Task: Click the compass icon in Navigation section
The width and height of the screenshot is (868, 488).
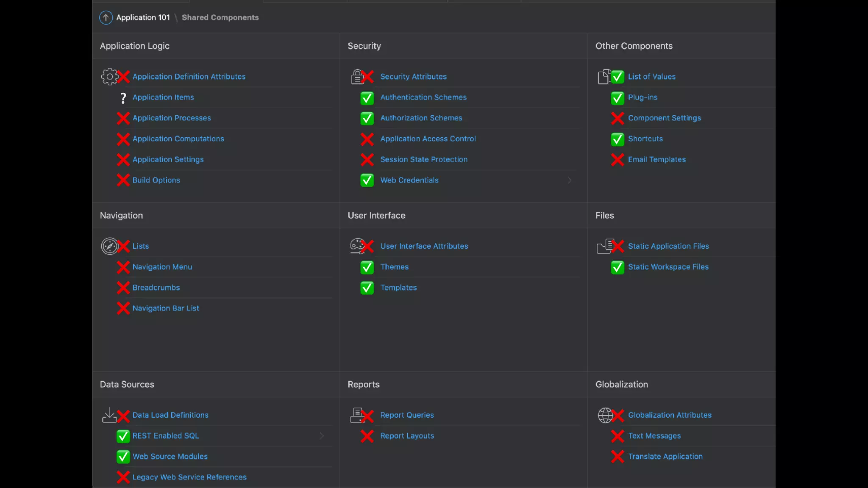Action: [109, 246]
